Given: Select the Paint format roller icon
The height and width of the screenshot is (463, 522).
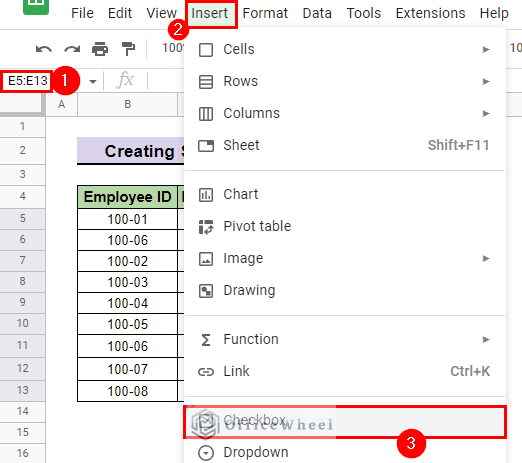Looking at the screenshot, I should pyautogui.click(x=128, y=49).
